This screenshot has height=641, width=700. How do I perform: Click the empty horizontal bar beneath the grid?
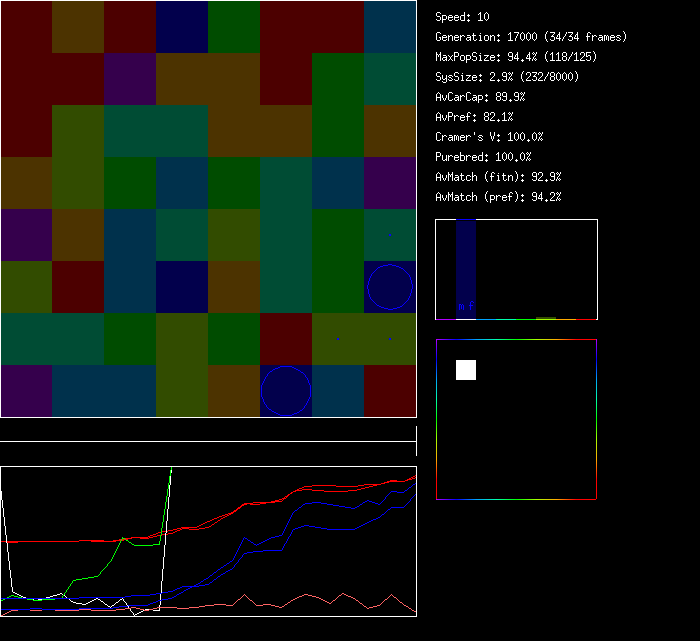click(208, 431)
